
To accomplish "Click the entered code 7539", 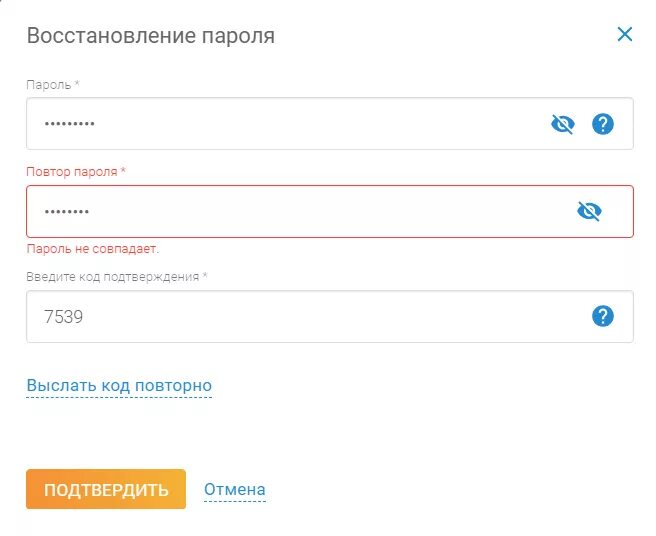I will coord(64,317).
